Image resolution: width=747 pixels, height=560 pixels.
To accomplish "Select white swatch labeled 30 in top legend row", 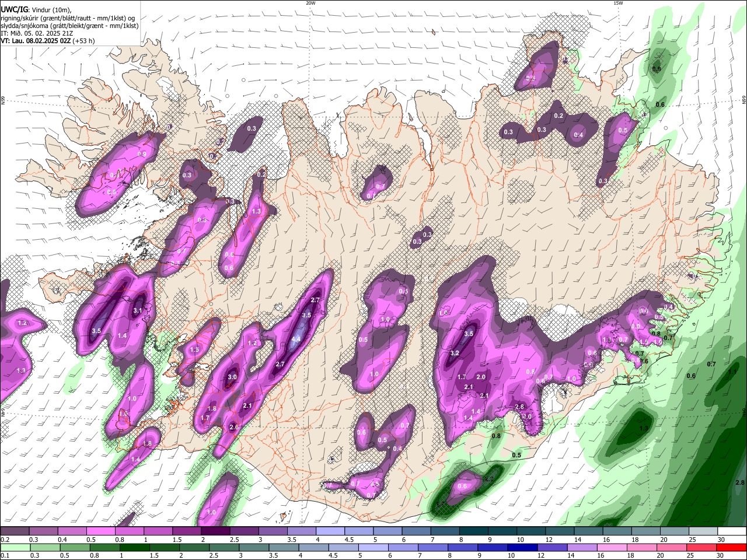I will coord(732,531).
